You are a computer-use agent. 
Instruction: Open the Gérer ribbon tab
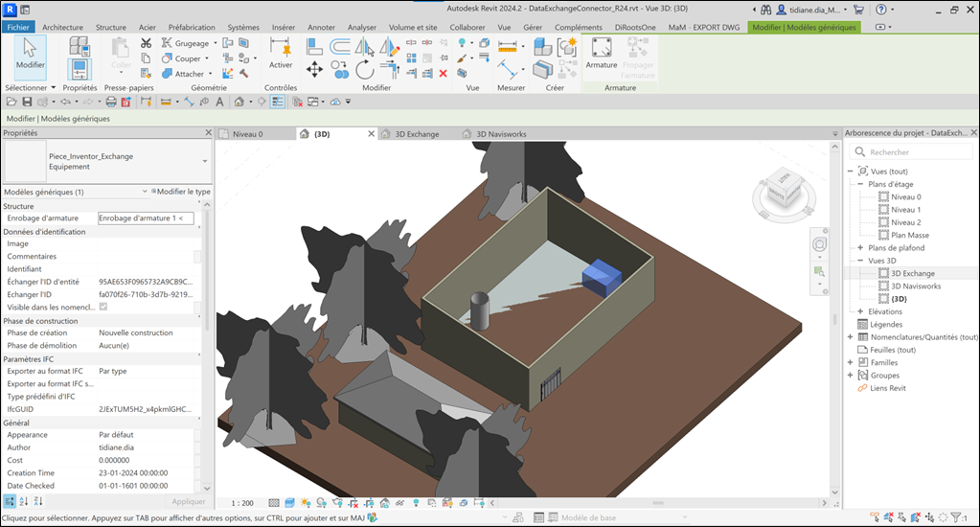tap(533, 27)
